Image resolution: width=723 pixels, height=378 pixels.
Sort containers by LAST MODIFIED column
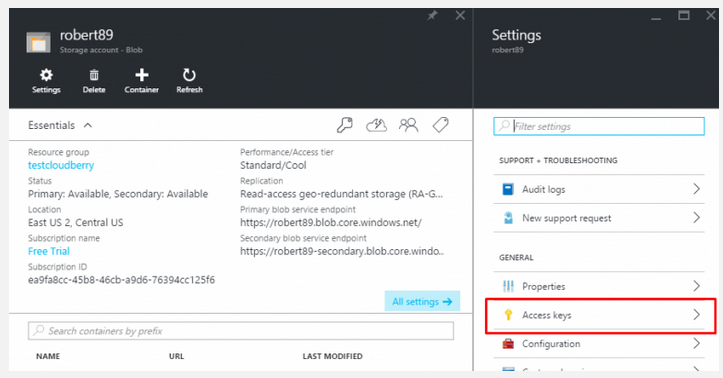click(x=332, y=356)
